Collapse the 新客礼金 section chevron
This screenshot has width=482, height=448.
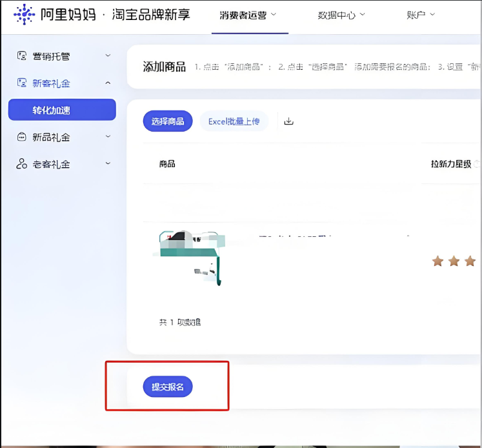[108, 83]
